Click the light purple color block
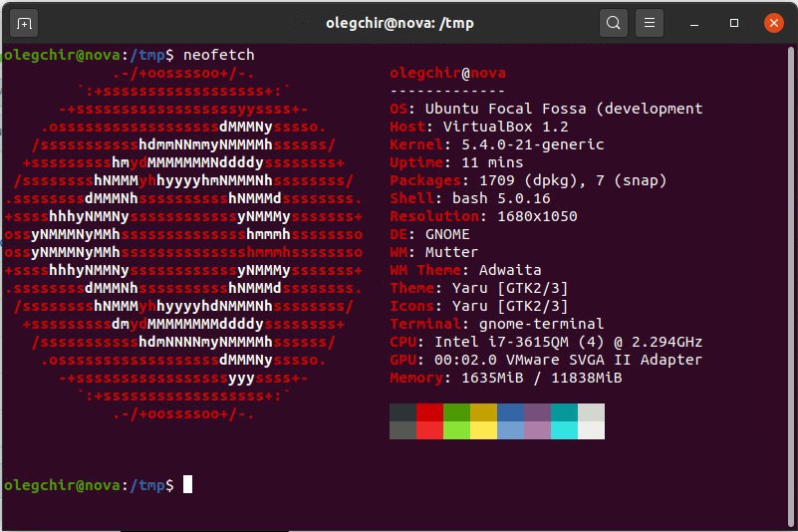Screen dimensions: 798x532 point(537,430)
